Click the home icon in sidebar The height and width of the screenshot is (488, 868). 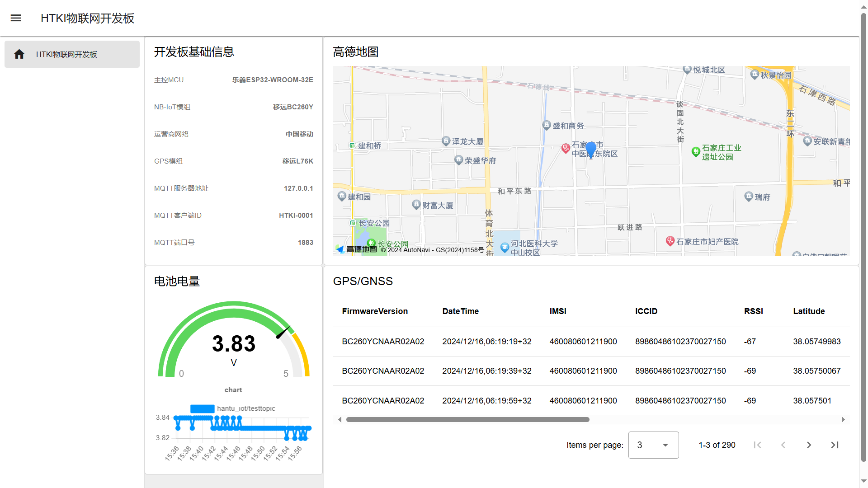19,54
